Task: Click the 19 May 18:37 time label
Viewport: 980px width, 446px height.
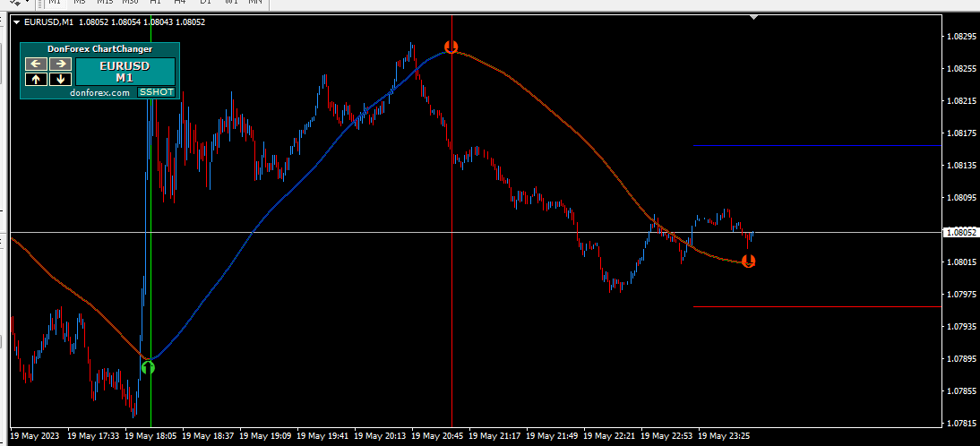Action: pyautogui.click(x=209, y=435)
